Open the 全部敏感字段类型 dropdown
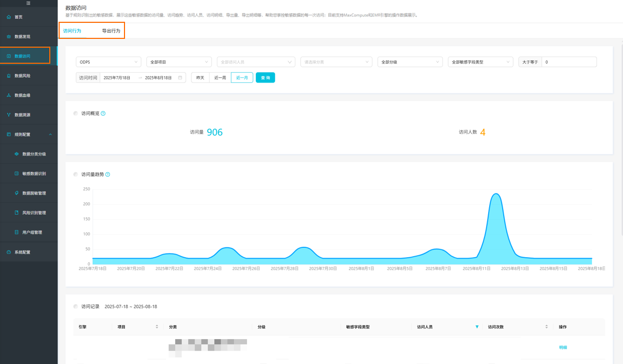The image size is (623, 364). coord(480,62)
